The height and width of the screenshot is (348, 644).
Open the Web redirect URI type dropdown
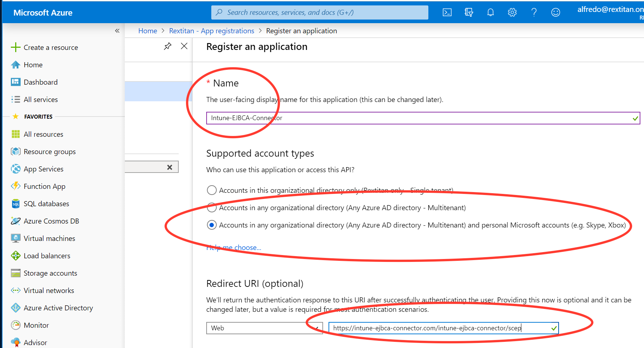click(264, 328)
